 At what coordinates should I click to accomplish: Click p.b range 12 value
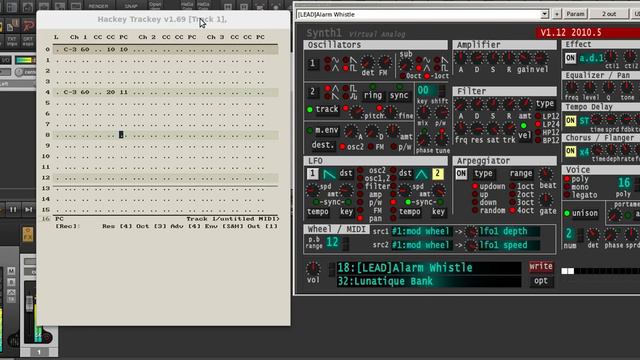(332, 242)
